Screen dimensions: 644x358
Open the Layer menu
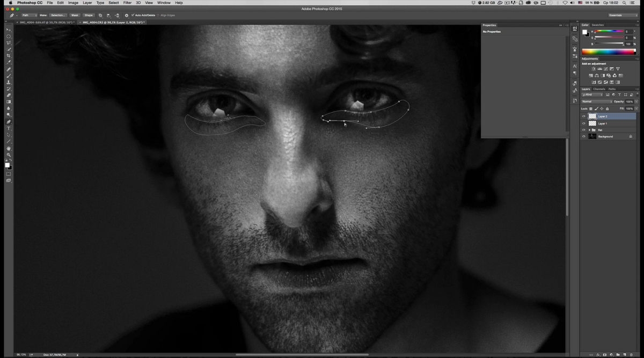[x=87, y=3]
